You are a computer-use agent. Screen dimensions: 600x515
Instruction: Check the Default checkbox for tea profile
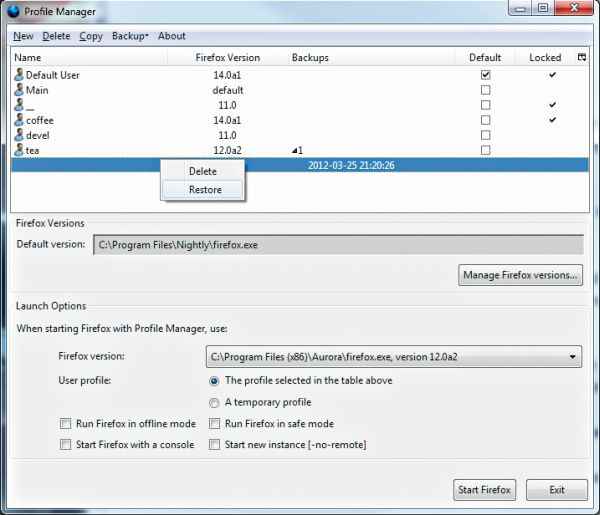(x=485, y=150)
